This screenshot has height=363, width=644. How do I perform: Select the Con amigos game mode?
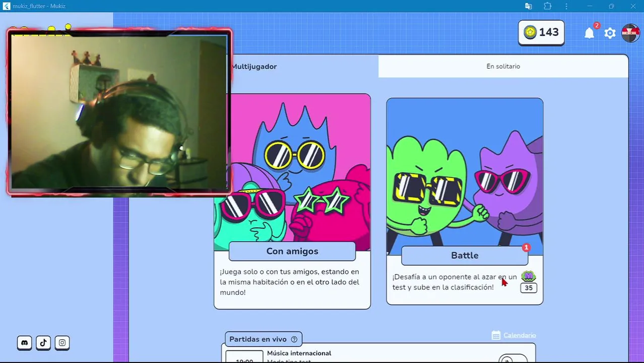pyautogui.click(x=292, y=251)
